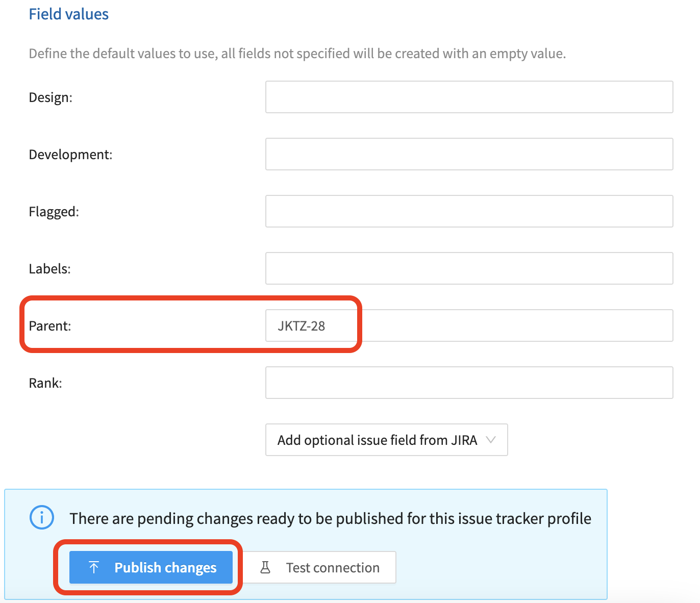Click inside the Design input field

click(469, 97)
